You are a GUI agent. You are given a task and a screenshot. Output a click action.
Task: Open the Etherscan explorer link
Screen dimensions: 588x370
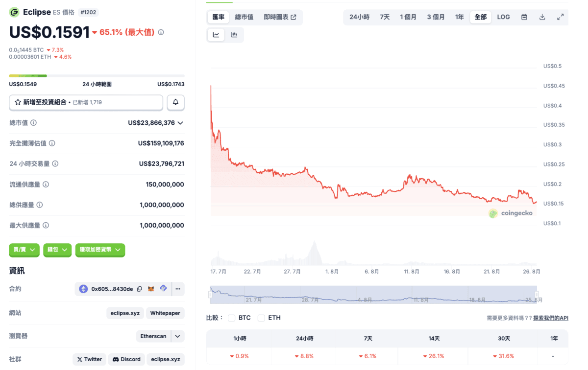pyautogui.click(x=153, y=336)
